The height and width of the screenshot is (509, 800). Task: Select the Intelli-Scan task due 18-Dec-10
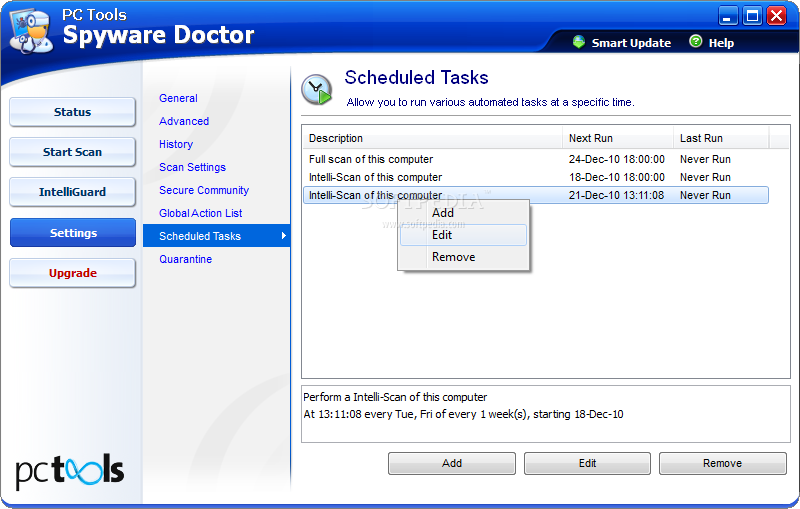[x=536, y=177]
